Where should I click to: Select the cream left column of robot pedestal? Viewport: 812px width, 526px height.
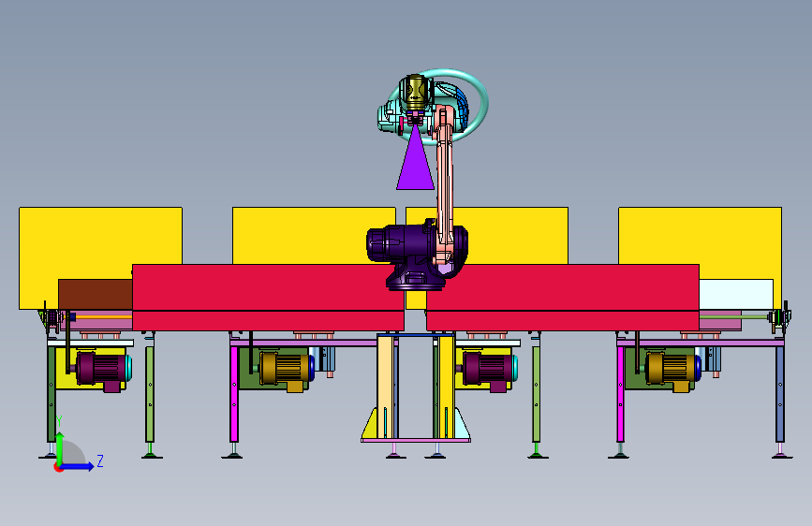[385, 387]
